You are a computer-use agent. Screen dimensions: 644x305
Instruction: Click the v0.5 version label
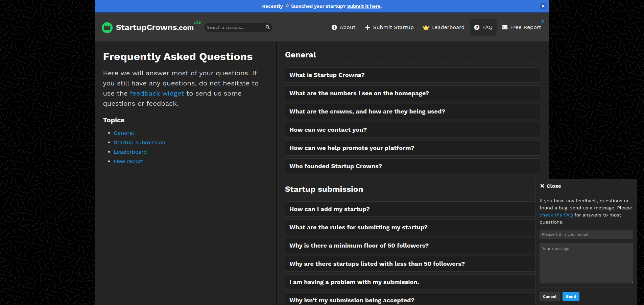pos(197,22)
